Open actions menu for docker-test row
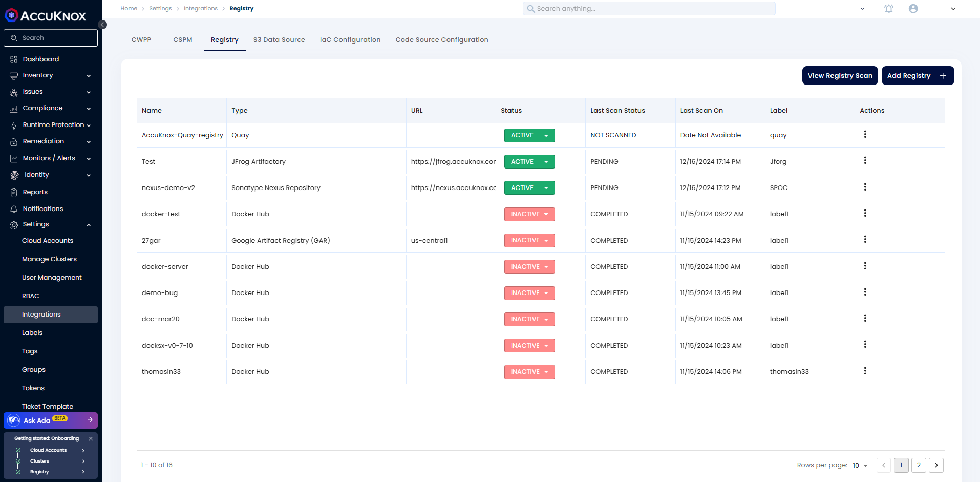 (865, 213)
